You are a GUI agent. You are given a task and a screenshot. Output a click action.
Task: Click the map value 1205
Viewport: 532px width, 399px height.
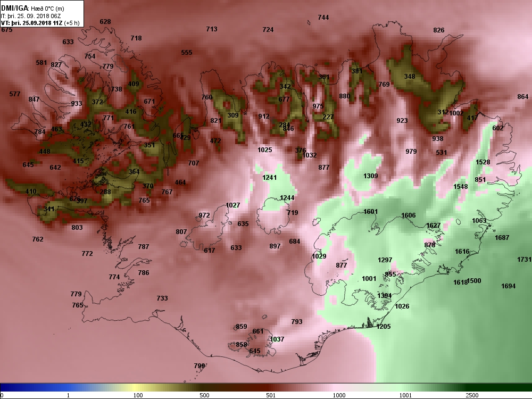pyautogui.click(x=384, y=327)
